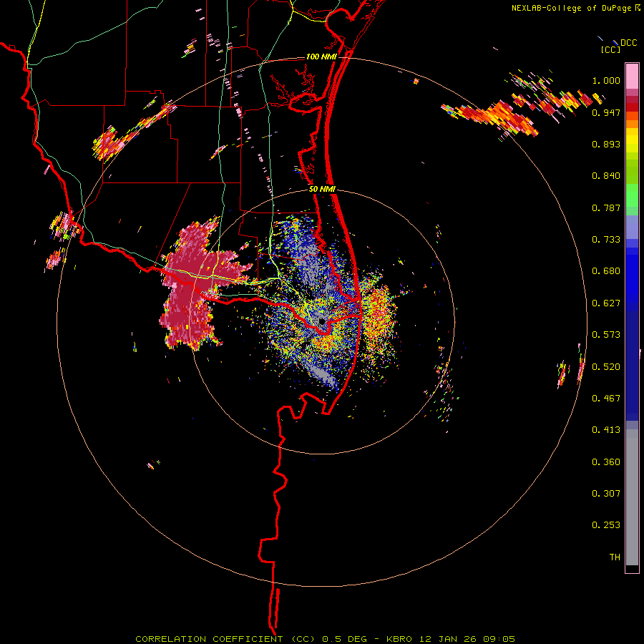Click the 0.573 scale value
Image resolution: width=644 pixels, height=644 pixels.
(606, 335)
